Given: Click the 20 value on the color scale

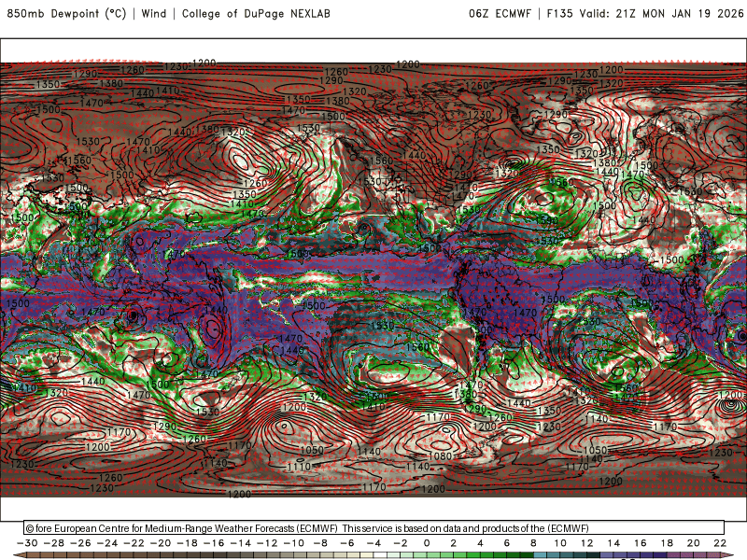Looking at the screenshot, I should 694,543.
